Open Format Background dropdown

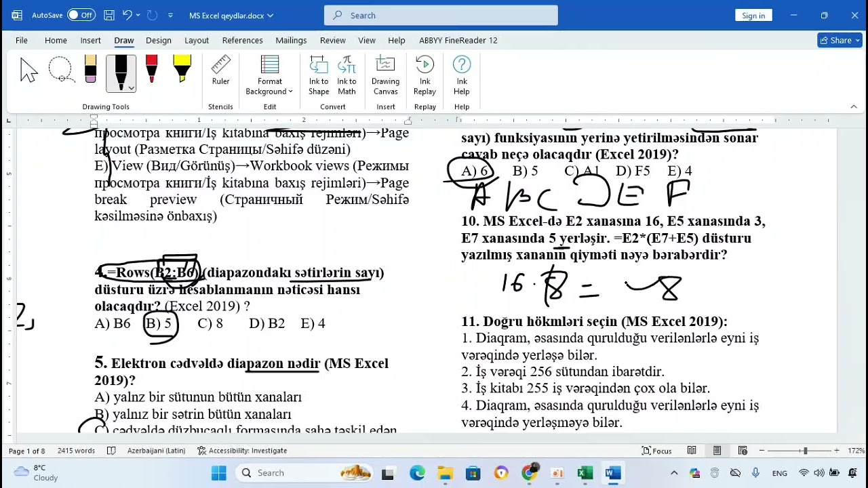click(x=269, y=75)
